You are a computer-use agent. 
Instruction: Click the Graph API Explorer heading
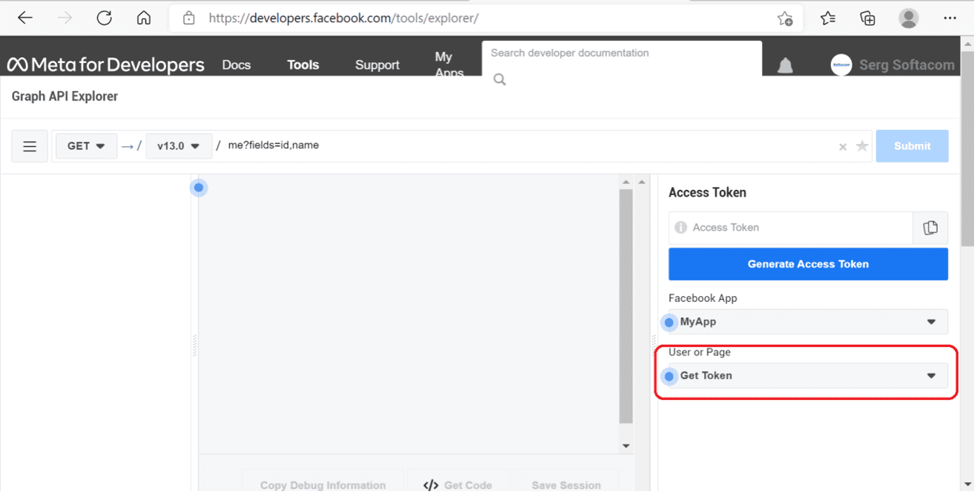[x=65, y=96]
